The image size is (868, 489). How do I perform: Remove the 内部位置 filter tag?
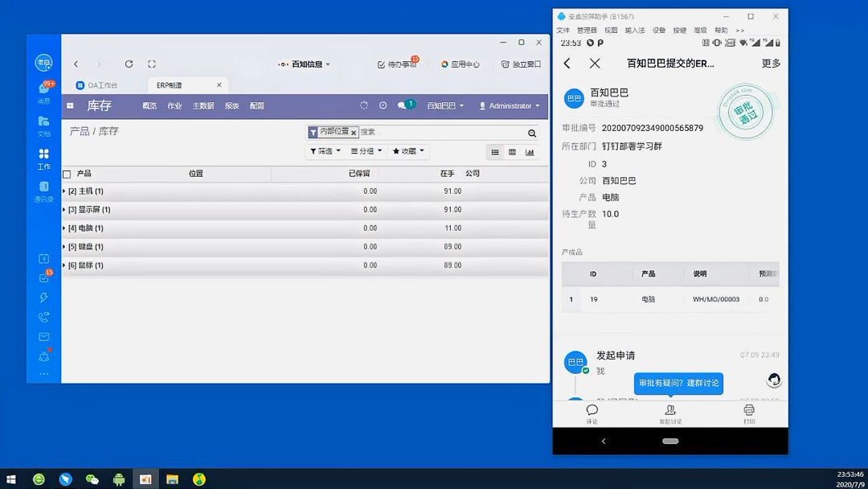click(354, 131)
